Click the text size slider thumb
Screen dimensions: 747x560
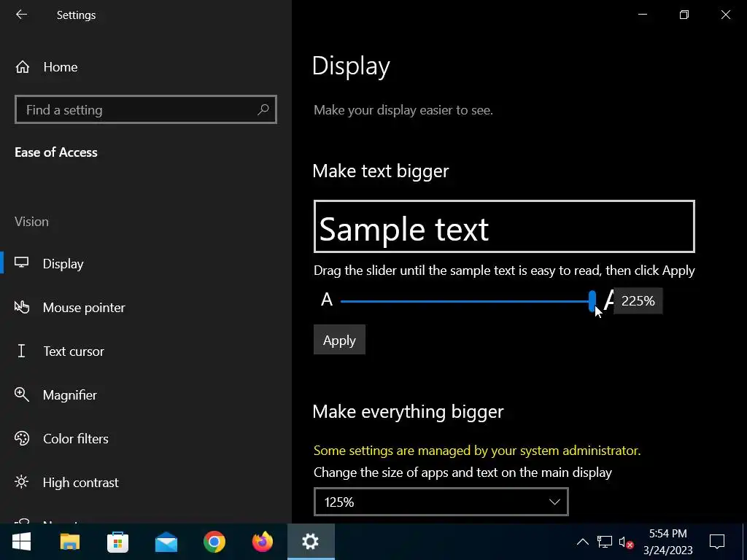[x=592, y=301]
